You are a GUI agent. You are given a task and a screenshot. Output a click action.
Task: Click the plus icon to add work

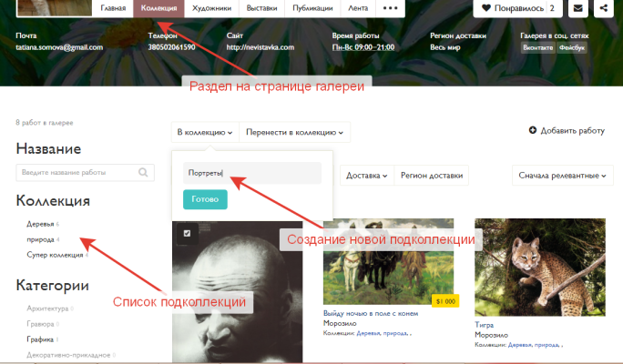pos(533,131)
